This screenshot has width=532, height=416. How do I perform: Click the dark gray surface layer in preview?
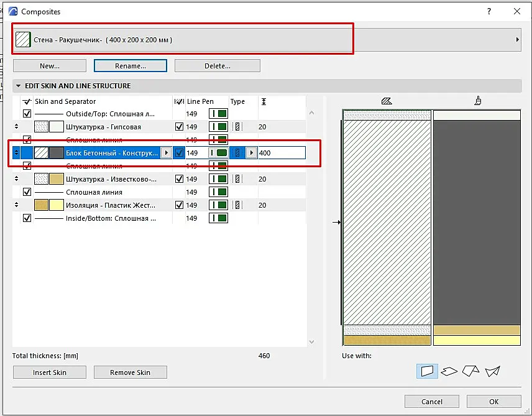pos(477,223)
